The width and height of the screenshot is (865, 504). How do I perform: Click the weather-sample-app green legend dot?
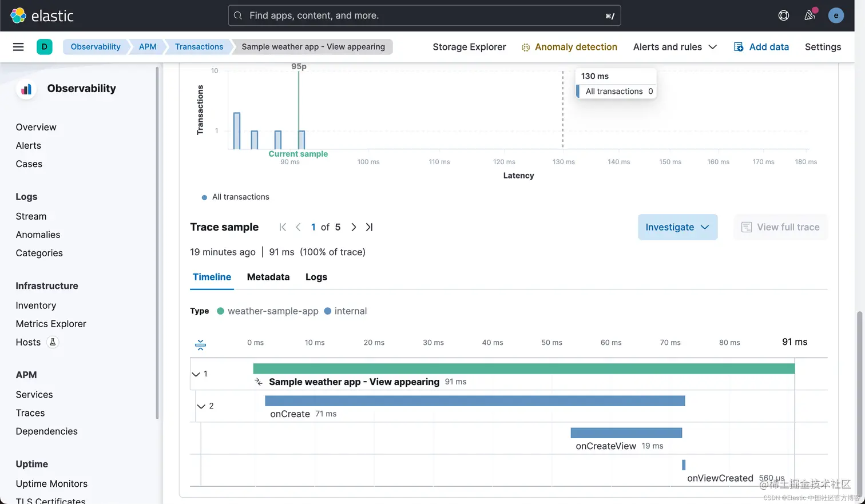(220, 311)
